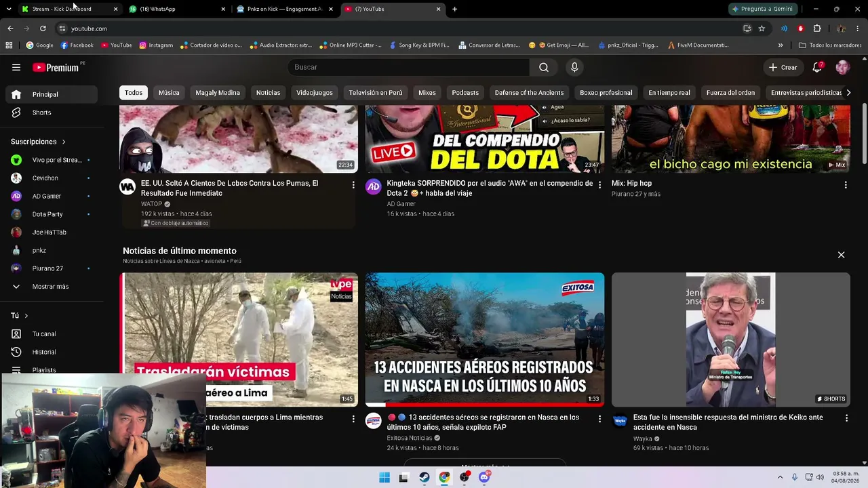Viewport: 868px width, 488px height.
Task: Select the Videojuegos filter chip
Action: click(315, 93)
